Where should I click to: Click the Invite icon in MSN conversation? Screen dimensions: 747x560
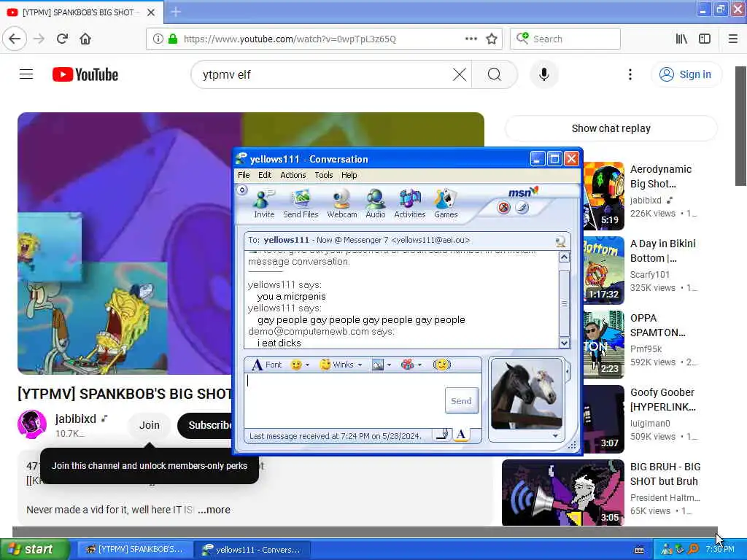click(264, 204)
